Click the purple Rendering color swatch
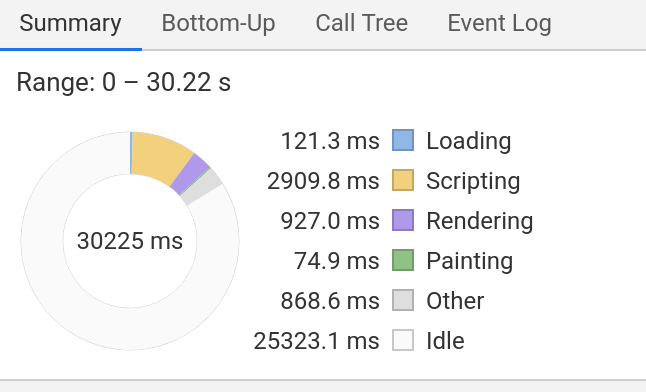646x392 pixels. point(403,220)
